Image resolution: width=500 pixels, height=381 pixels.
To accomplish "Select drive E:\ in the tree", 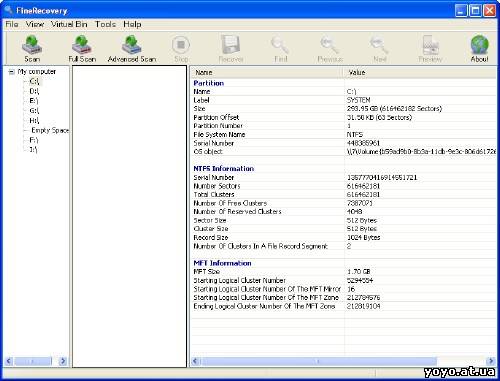I will click(x=34, y=101).
